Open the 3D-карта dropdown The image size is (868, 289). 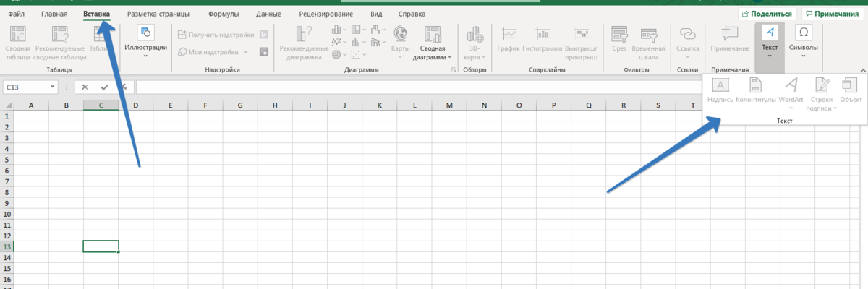[475, 43]
